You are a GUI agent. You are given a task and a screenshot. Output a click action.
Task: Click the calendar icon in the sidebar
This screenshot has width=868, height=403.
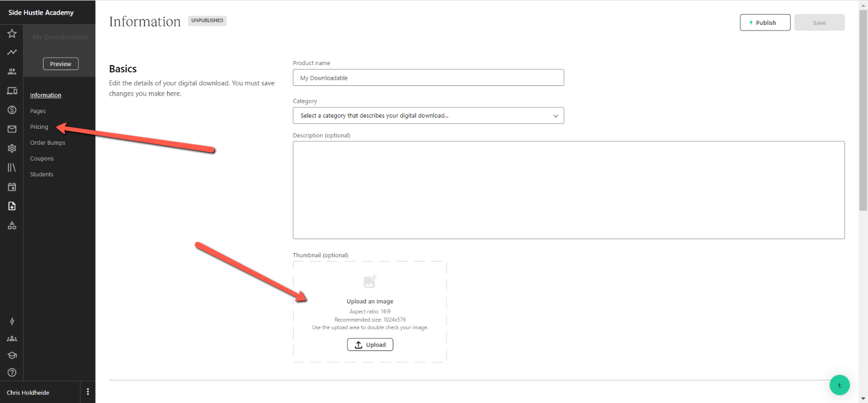click(11, 187)
